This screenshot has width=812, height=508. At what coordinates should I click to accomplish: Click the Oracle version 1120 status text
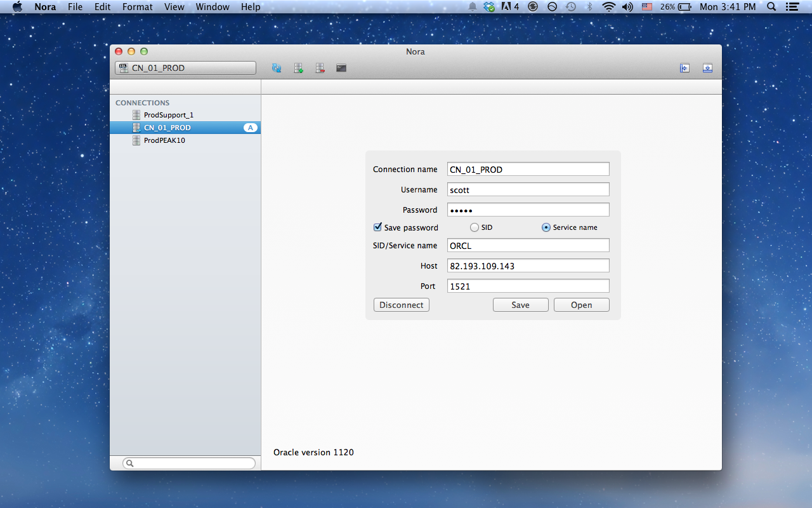313,452
